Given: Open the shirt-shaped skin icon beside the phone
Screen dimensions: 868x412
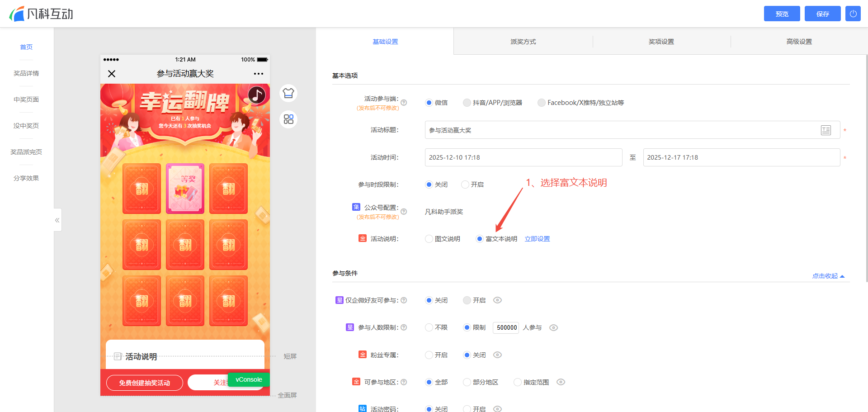Looking at the screenshot, I should click(x=288, y=93).
